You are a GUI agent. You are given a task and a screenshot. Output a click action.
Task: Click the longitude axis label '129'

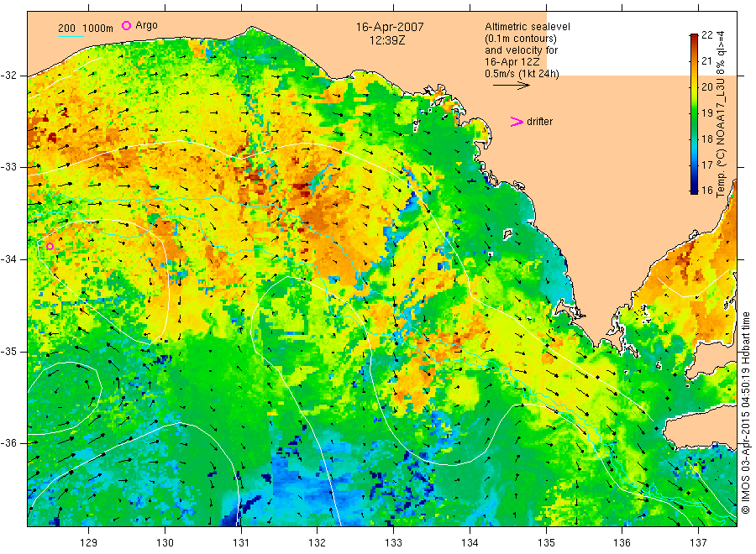click(89, 543)
